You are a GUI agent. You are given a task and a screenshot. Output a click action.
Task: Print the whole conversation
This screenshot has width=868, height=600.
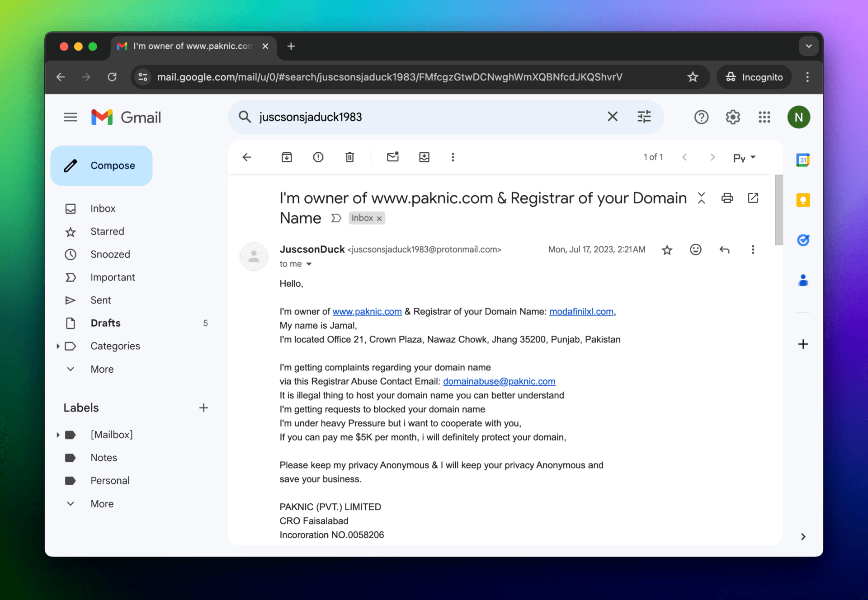tap(727, 198)
